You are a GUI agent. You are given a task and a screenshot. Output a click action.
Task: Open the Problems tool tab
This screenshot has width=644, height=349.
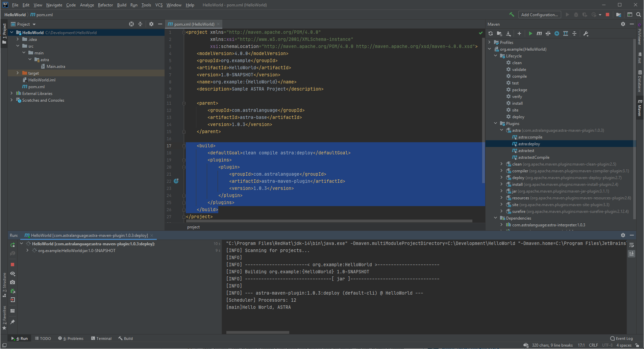[x=71, y=338]
